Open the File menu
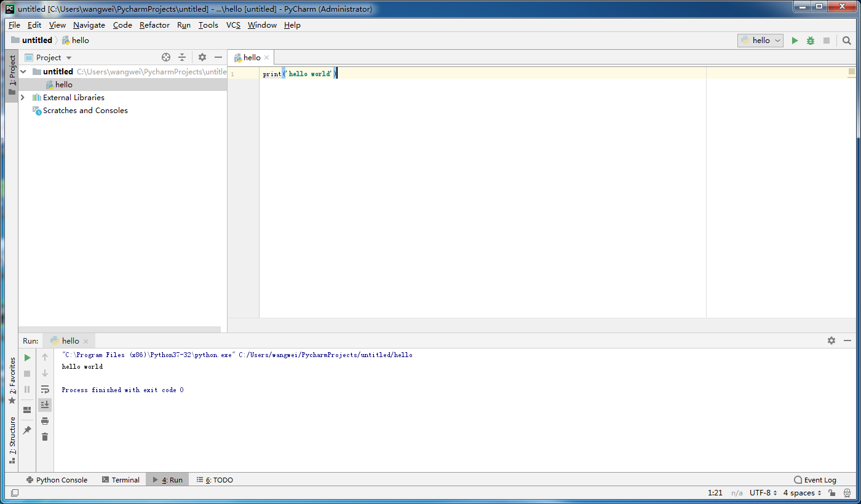This screenshot has height=504, width=861. (14, 25)
